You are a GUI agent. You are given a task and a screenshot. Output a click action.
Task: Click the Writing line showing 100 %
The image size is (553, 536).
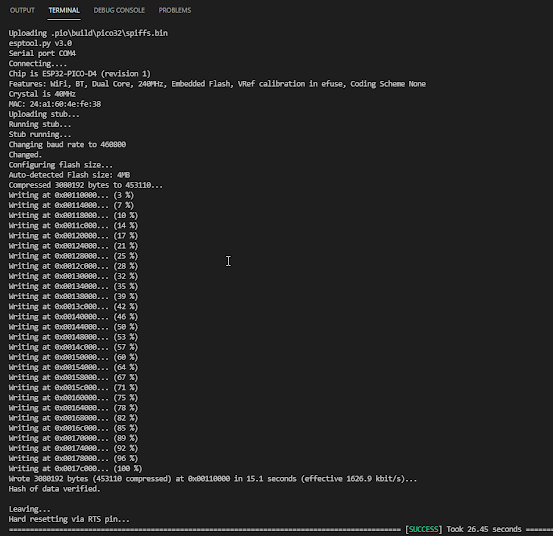point(75,469)
